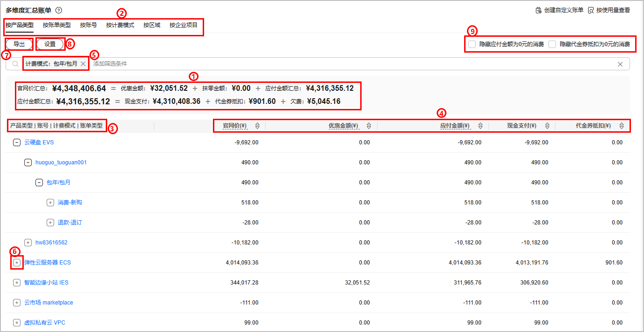The height and width of the screenshot is (332, 644).
Task: Remove the 计费模式: 包年/包月 filter tag
Action: pos(83,64)
